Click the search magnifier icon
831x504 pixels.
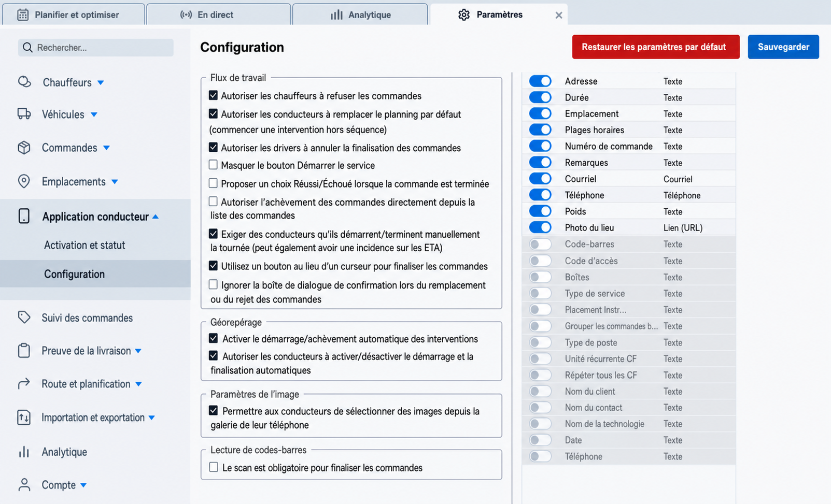click(x=27, y=48)
